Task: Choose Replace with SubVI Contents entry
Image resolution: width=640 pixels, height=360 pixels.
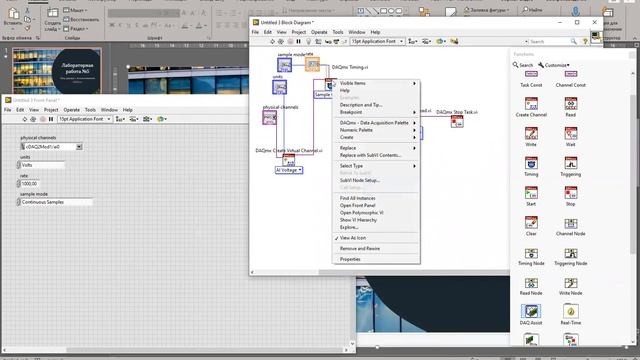Action: coord(376,156)
